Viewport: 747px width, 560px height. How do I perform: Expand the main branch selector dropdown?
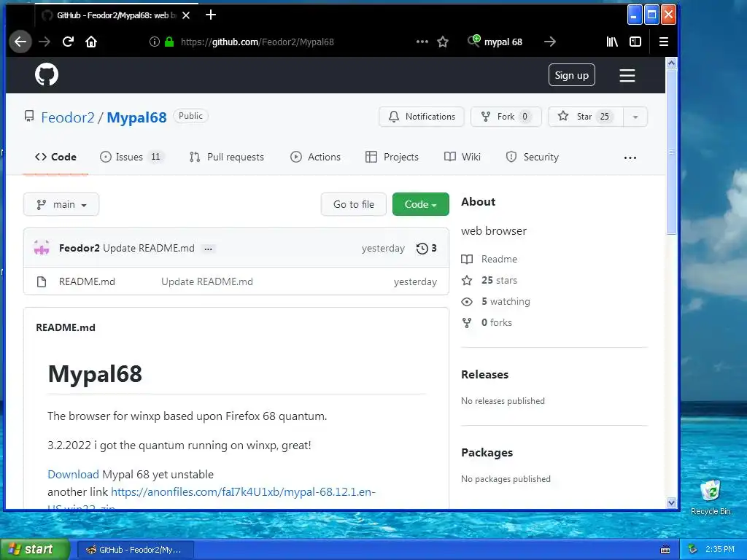pyautogui.click(x=61, y=204)
